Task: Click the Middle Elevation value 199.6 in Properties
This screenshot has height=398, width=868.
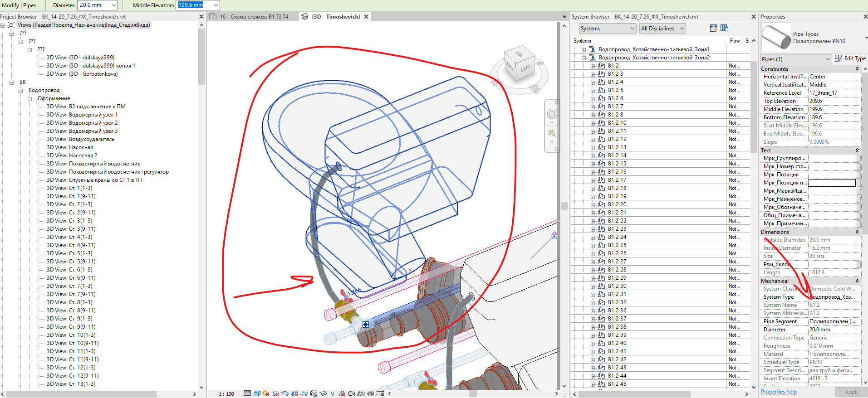Action: point(832,109)
